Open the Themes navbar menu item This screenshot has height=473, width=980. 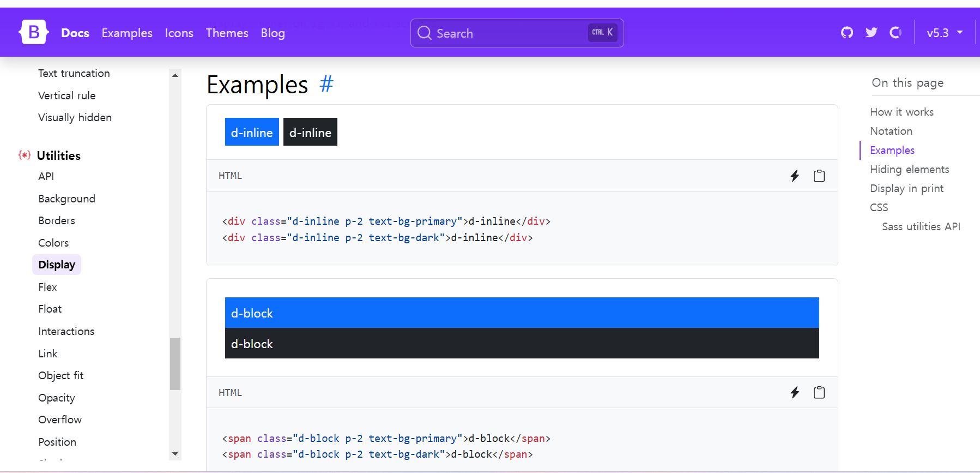click(227, 33)
